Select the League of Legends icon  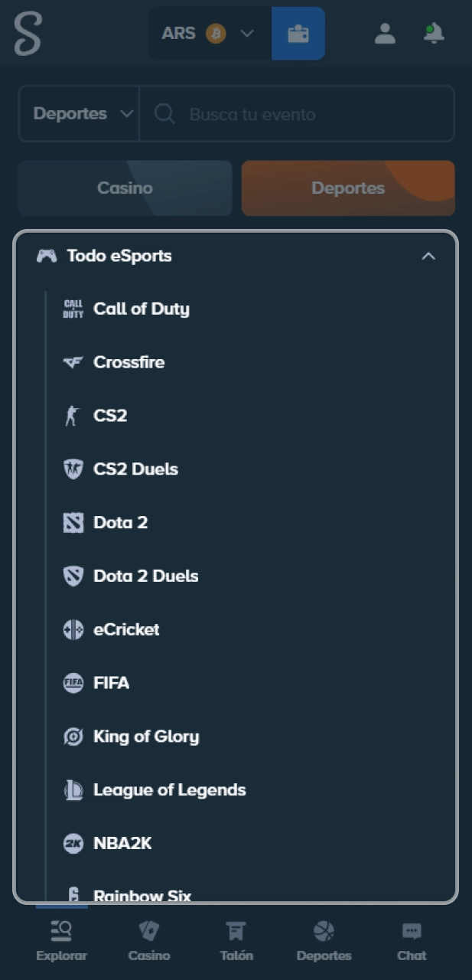[73, 789]
